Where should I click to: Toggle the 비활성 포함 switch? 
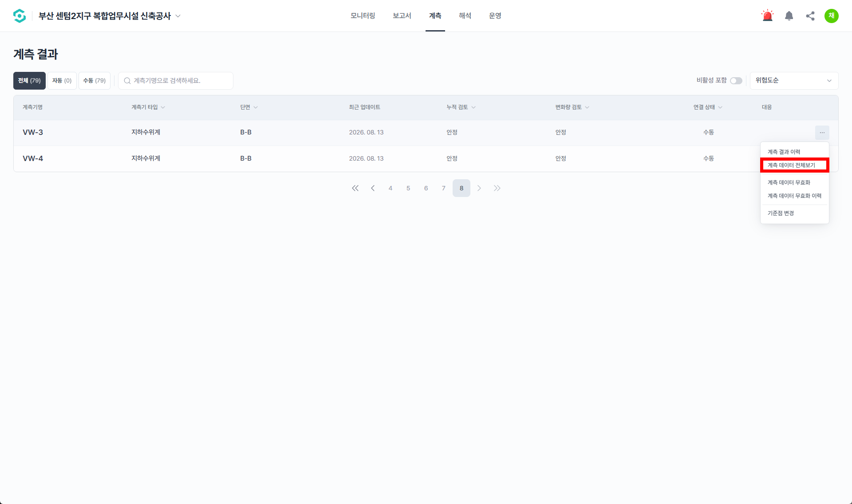[736, 81]
